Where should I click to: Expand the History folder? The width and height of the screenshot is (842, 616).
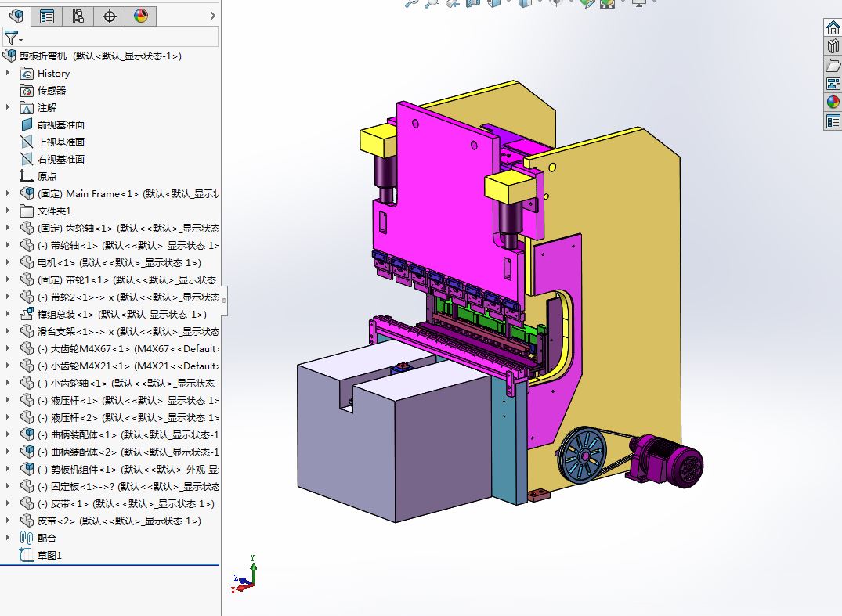click(x=8, y=73)
